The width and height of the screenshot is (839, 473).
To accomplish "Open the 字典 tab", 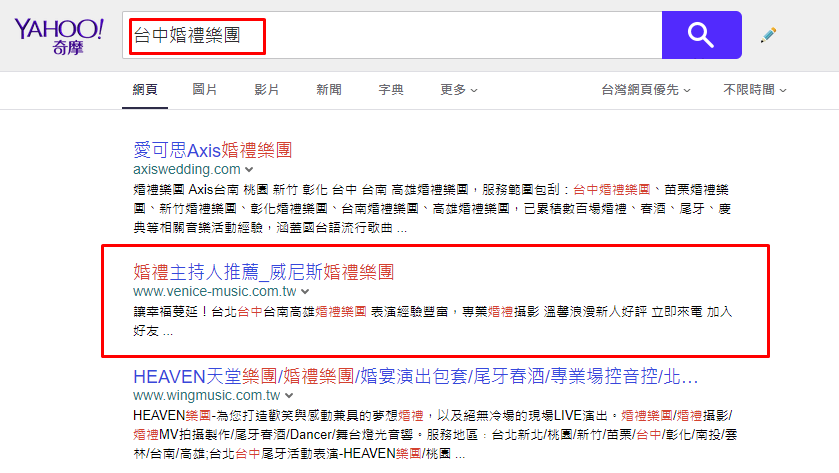I will pyautogui.click(x=391, y=89).
